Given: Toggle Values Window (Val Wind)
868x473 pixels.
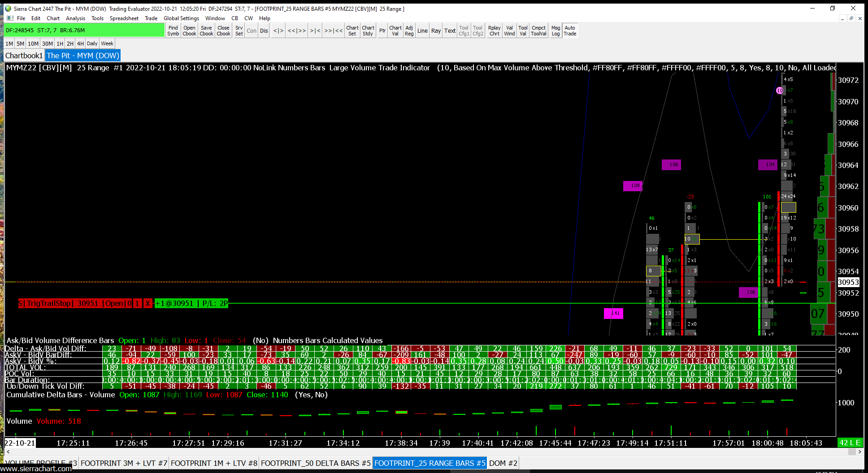Looking at the screenshot, I should pos(509,30).
